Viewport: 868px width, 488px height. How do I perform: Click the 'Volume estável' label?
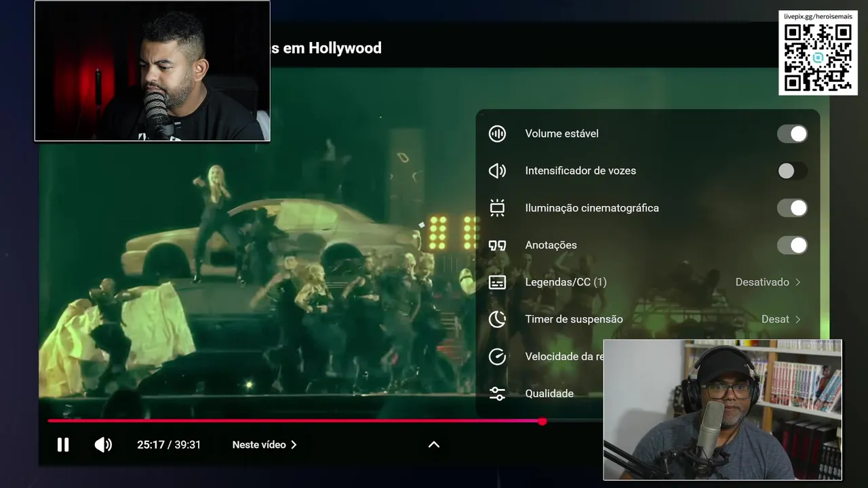tap(561, 134)
